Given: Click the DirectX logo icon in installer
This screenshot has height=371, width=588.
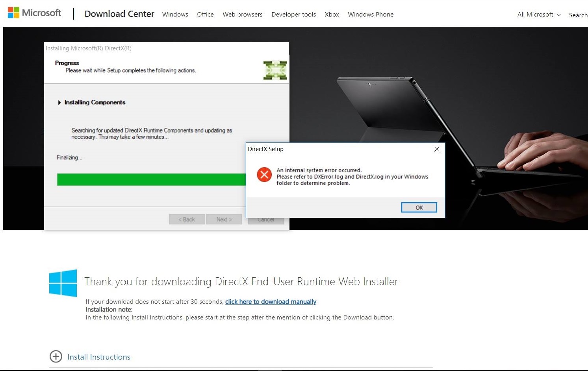Looking at the screenshot, I should pyautogui.click(x=275, y=70).
